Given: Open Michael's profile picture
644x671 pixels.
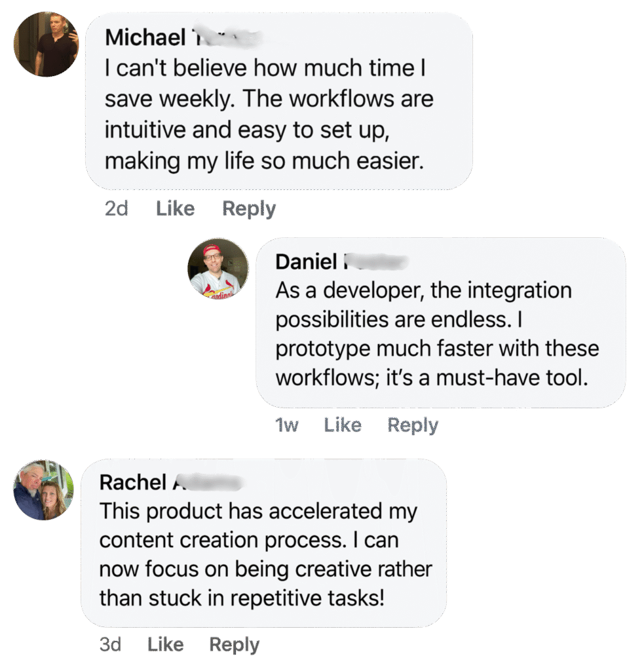Looking at the screenshot, I should pos(46,45).
